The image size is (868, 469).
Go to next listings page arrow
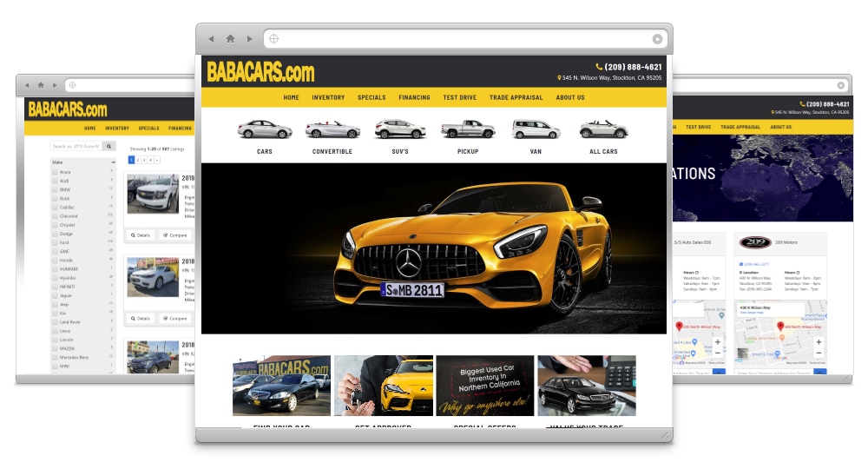click(157, 160)
